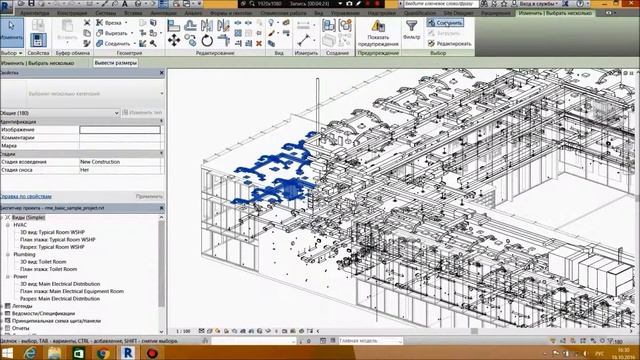
Task: Open the Формы и генплан tab
Action: tap(231, 13)
